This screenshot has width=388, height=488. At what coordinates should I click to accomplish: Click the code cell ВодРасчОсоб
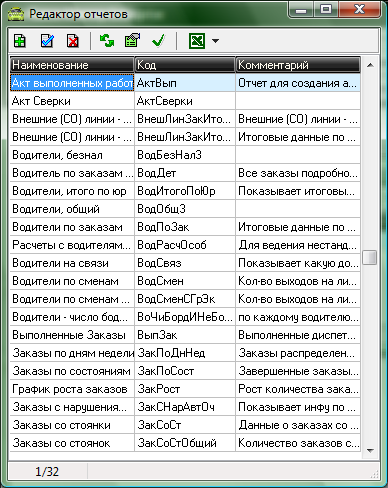point(185,245)
